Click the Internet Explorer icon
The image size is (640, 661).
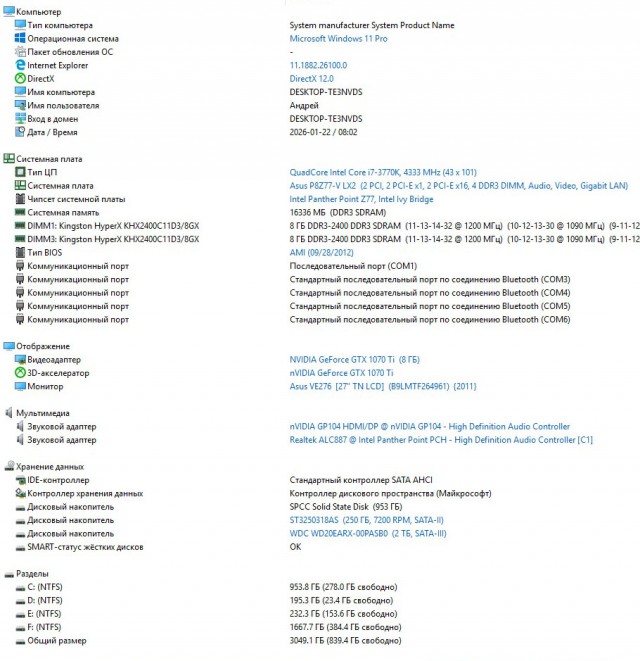click(x=20, y=65)
